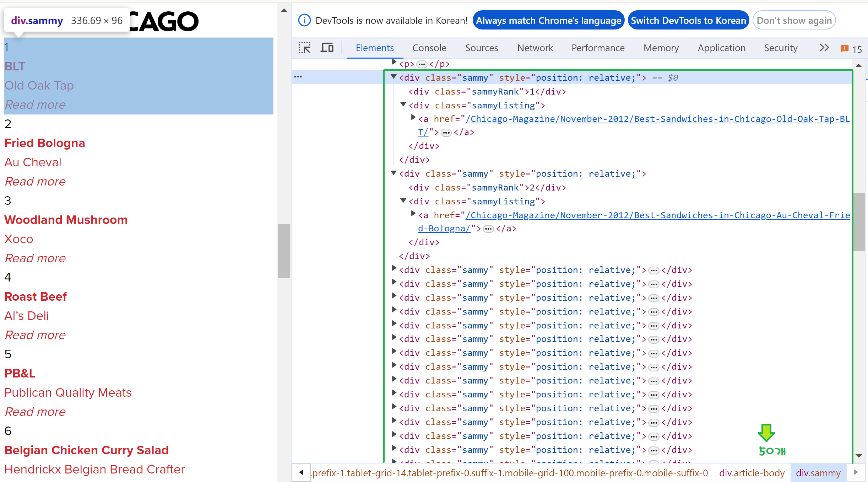Viewport: 868px width, 482px height.
Task: Click the webpage vertical scrollbar thumb
Action: [284, 251]
